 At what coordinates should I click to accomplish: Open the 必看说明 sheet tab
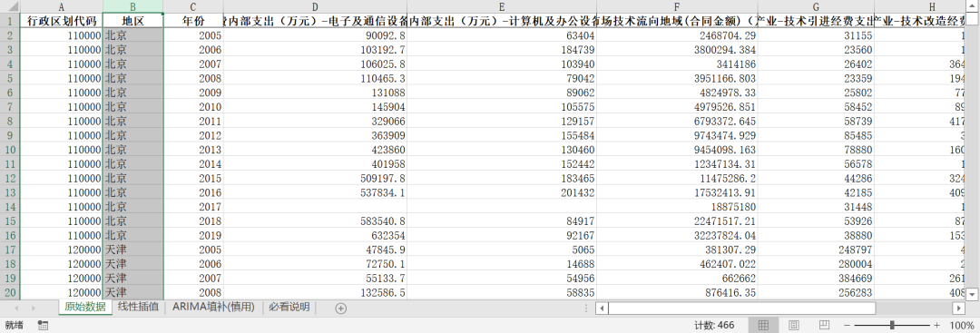pyautogui.click(x=289, y=307)
